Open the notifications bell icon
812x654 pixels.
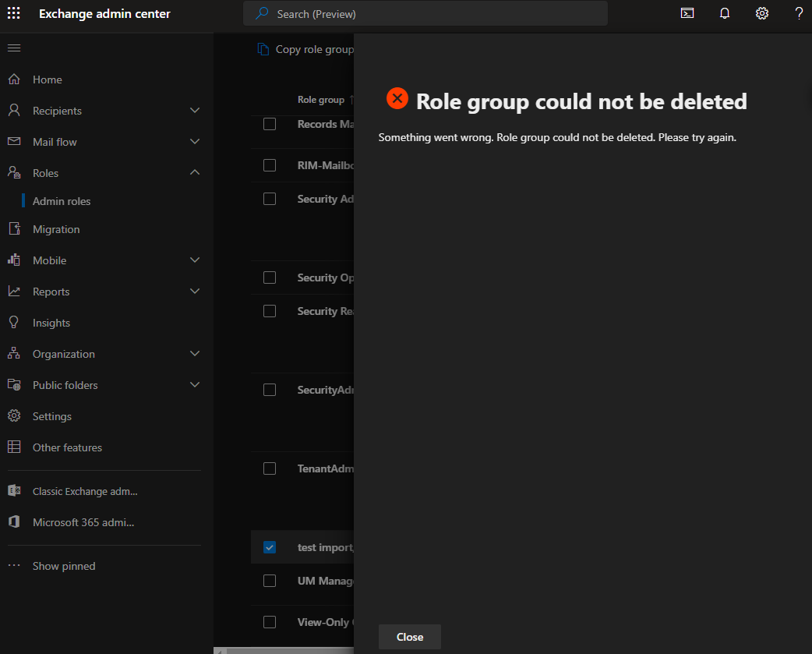pos(724,13)
